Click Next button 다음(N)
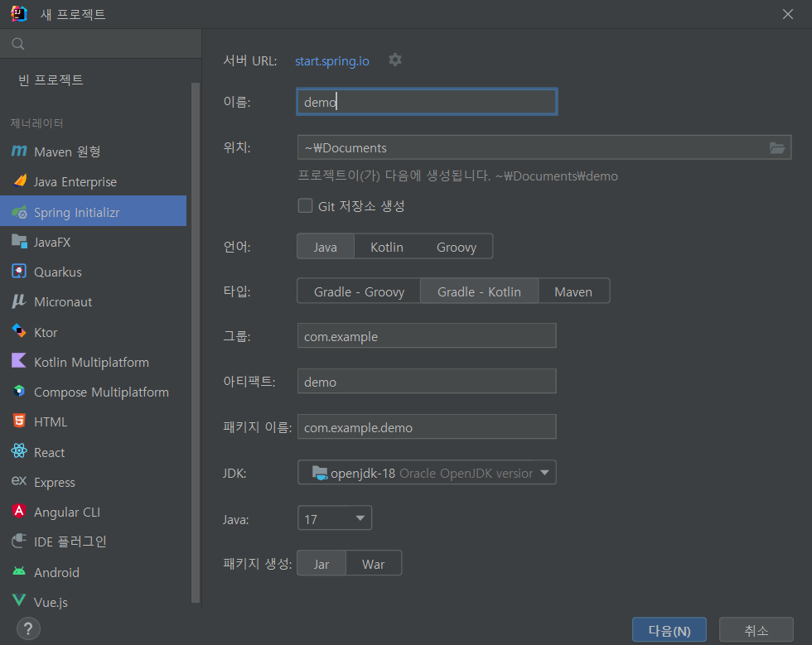The height and width of the screenshot is (645, 812). [x=669, y=630]
